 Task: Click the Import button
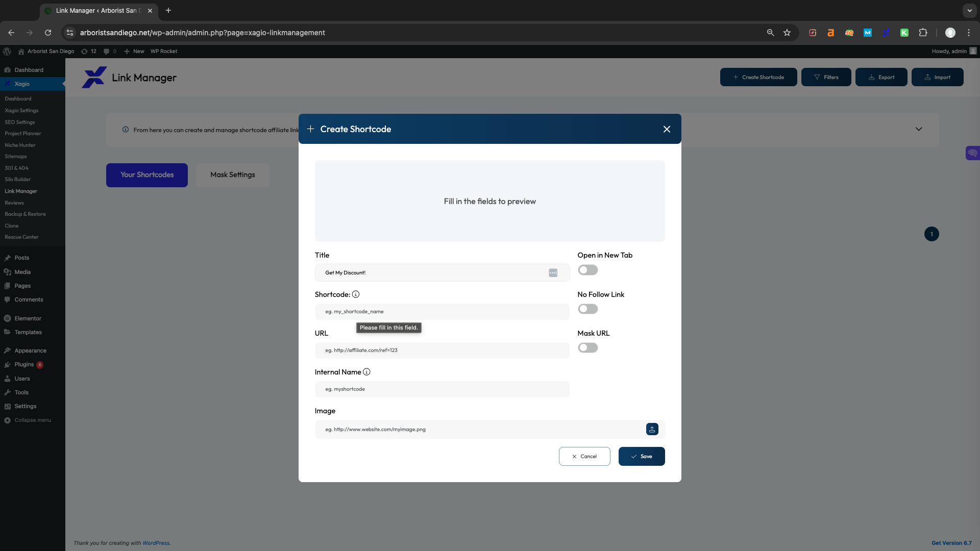[x=937, y=77]
